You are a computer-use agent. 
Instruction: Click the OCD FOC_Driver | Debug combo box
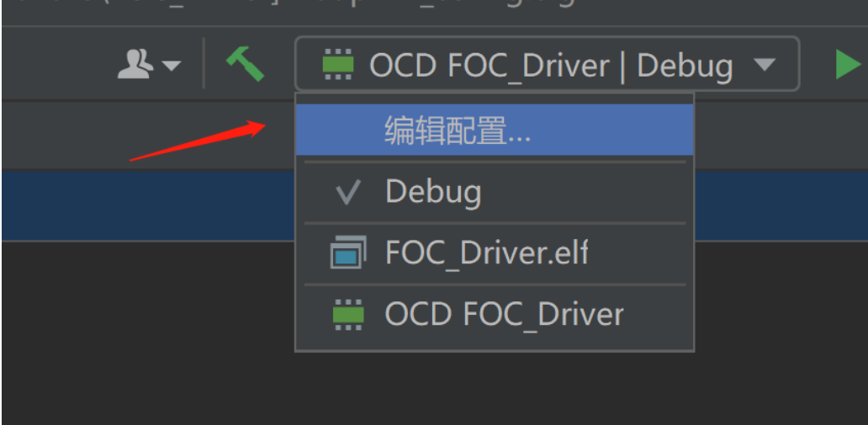(x=547, y=64)
